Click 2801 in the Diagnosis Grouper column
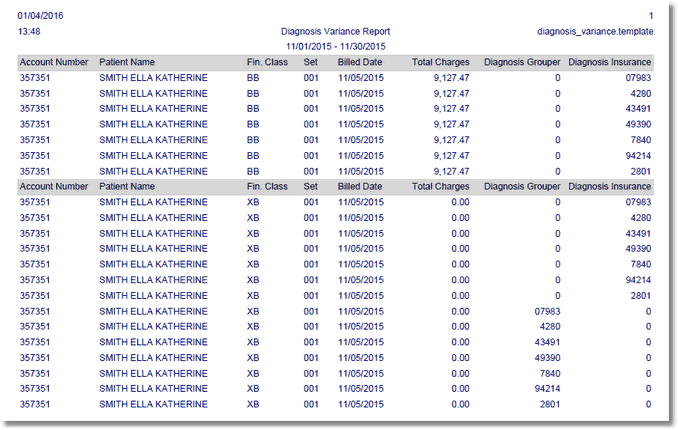This screenshot has height=430, width=678. click(x=550, y=404)
